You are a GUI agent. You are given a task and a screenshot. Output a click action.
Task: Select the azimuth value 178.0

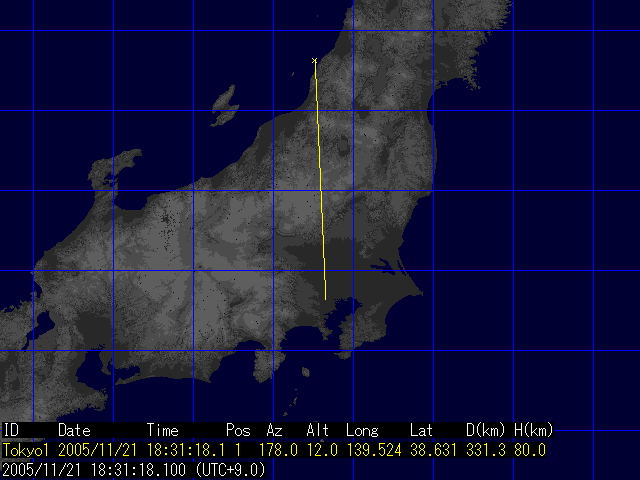(278, 451)
